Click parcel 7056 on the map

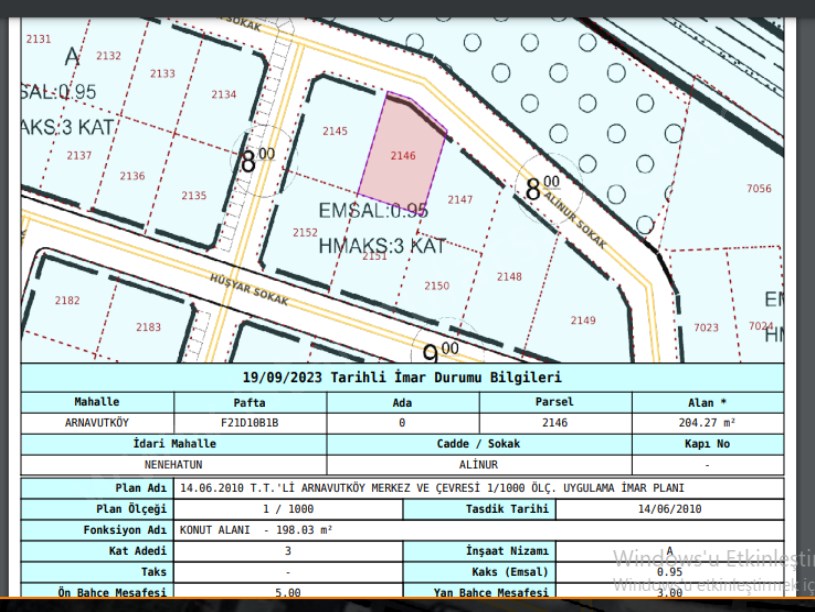pyautogui.click(x=759, y=188)
